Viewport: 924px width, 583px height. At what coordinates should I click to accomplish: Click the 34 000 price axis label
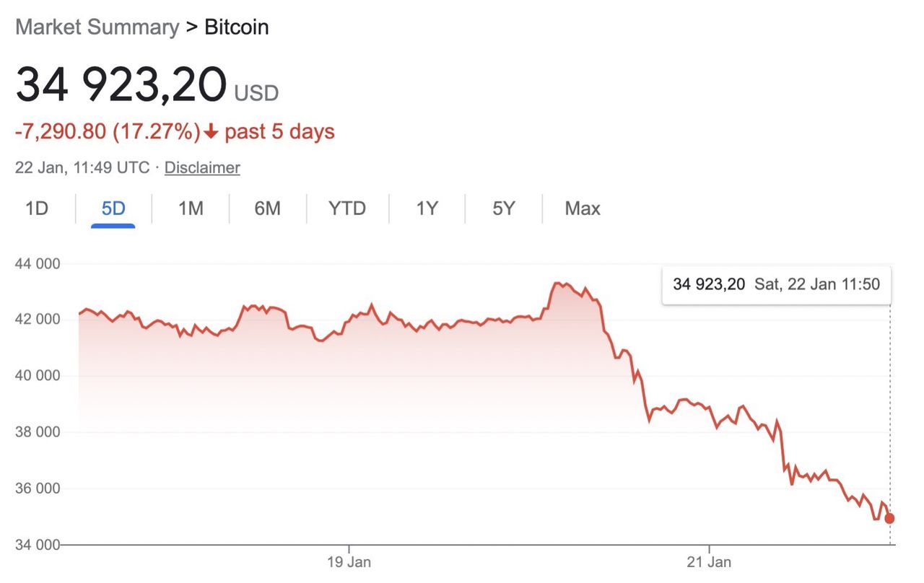(x=38, y=545)
